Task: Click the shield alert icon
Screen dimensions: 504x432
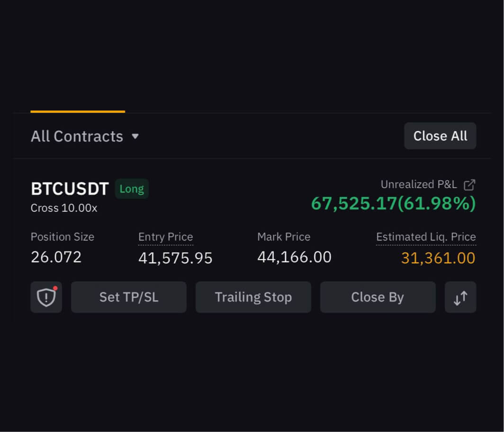Action: 46,297
